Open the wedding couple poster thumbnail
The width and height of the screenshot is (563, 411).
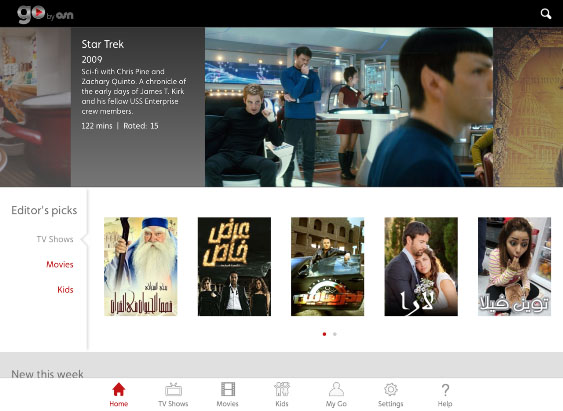pyautogui.click(x=421, y=266)
